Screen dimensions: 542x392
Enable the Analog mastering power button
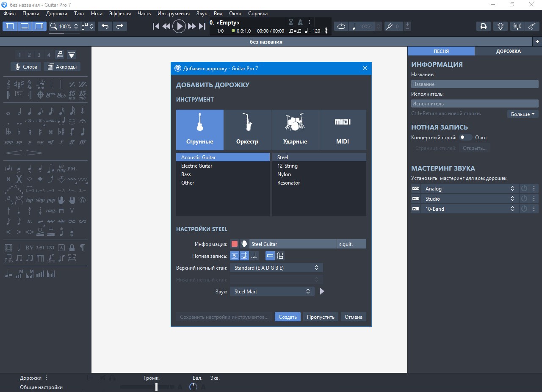pyautogui.click(x=524, y=188)
